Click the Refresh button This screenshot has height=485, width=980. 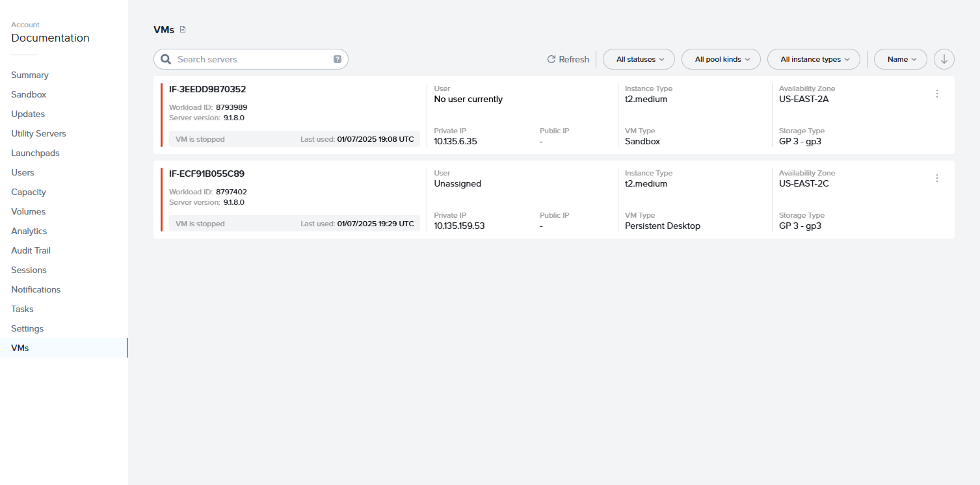pos(567,59)
